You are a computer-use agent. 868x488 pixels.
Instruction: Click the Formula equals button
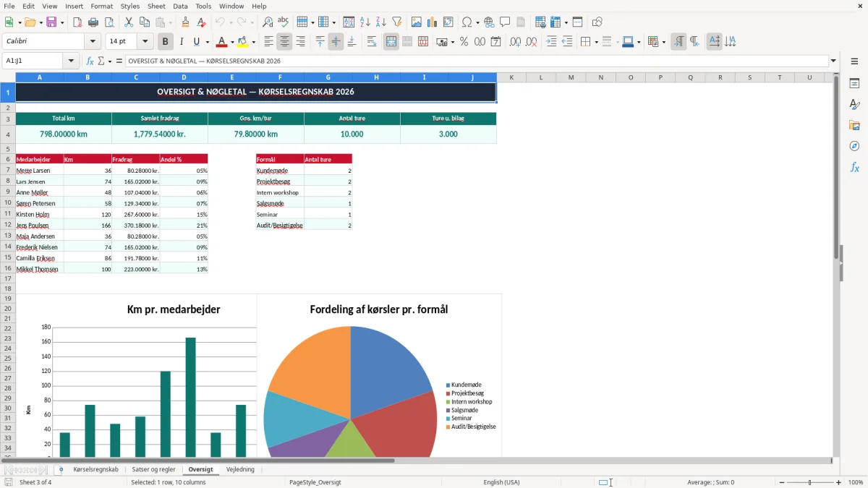tap(119, 61)
